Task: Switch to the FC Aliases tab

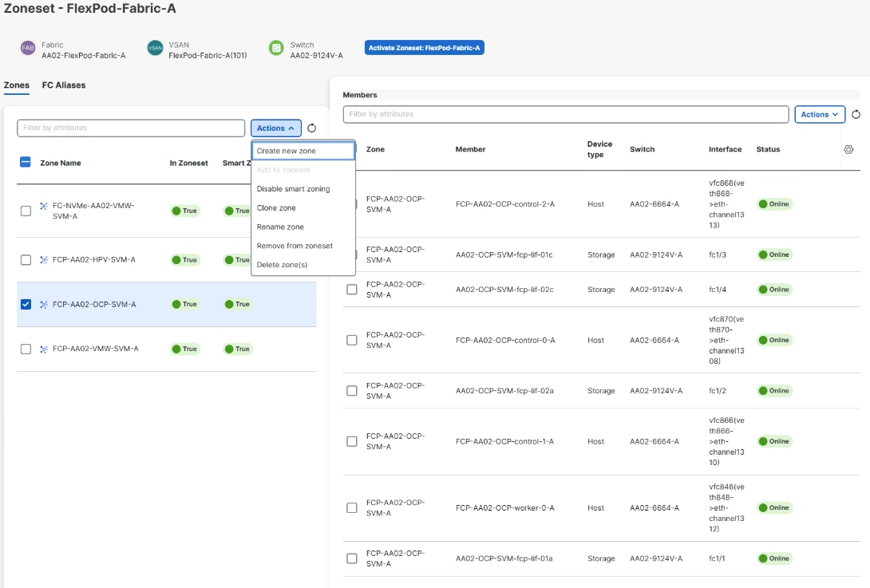Action: click(x=64, y=85)
